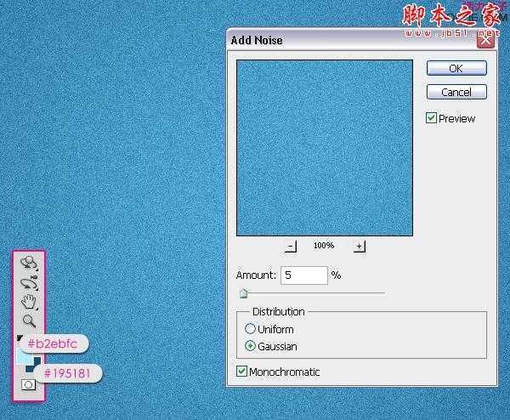Select Gaussian distribution
The width and height of the screenshot is (510, 420).
coord(250,346)
